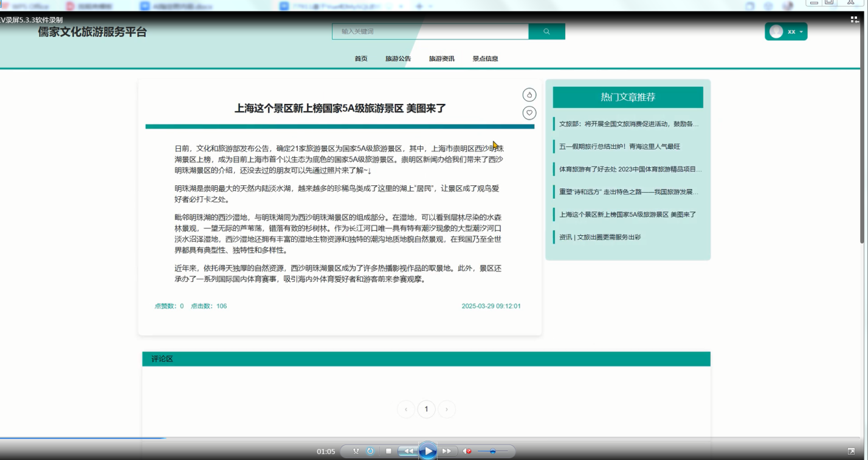Image resolution: width=868 pixels, height=460 pixels.
Task: Open the 资讯 | 文旅出圈更需服务出彩 link
Action: click(600, 237)
